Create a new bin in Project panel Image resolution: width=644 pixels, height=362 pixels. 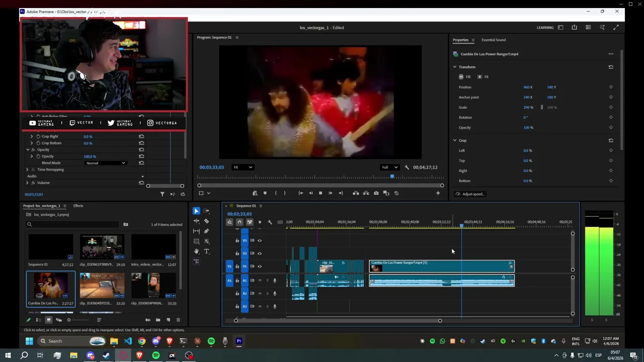(x=158, y=320)
